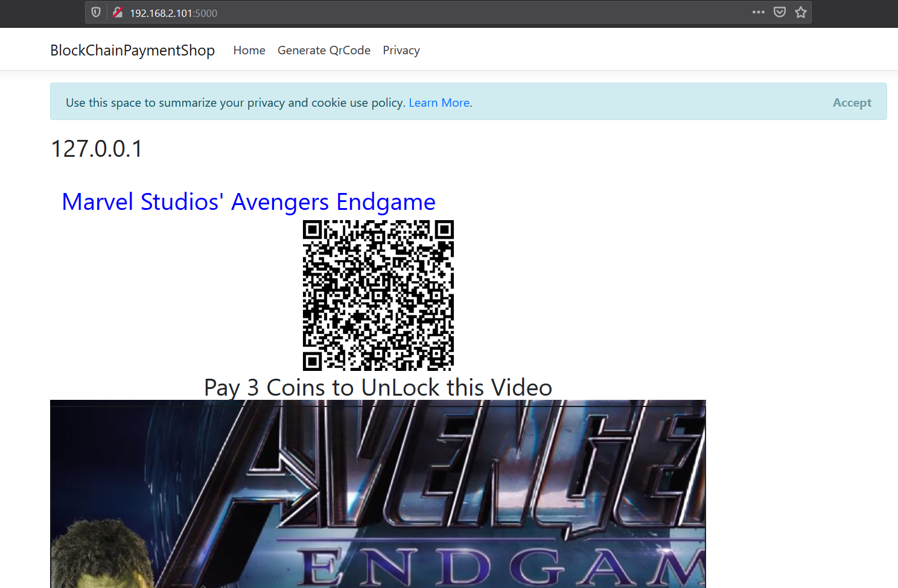Click the 'Pay 3 Coins to UnLock this Video' text

pyautogui.click(x=378, y=388)
